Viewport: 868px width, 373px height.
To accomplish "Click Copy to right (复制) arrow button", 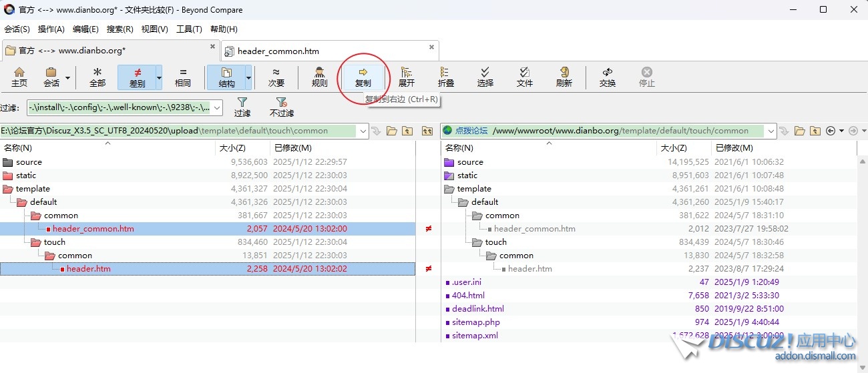I will click(363, 77).
